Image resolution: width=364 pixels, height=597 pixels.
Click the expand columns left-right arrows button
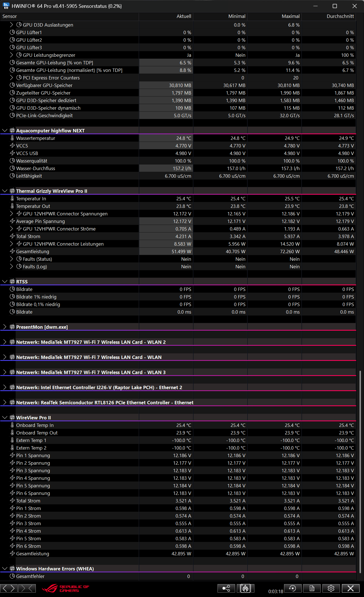pos(9,588)
